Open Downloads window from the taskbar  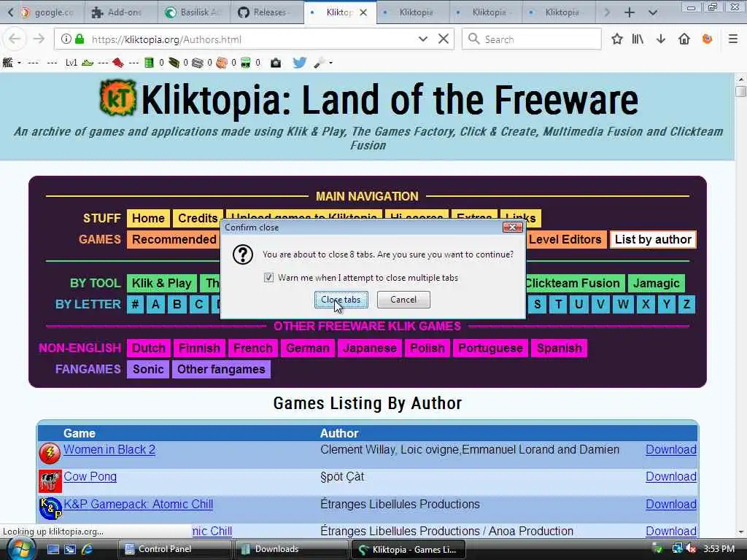291,549
